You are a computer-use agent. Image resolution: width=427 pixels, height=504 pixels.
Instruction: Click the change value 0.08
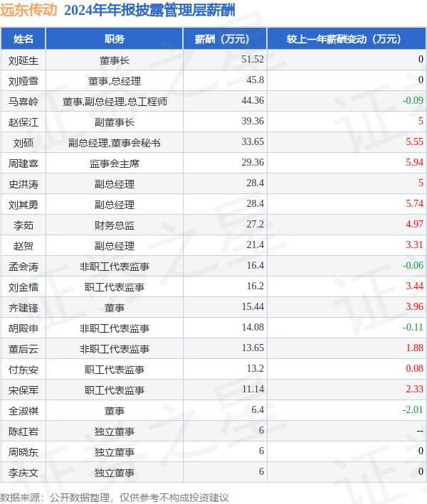(x=414, y=368)
